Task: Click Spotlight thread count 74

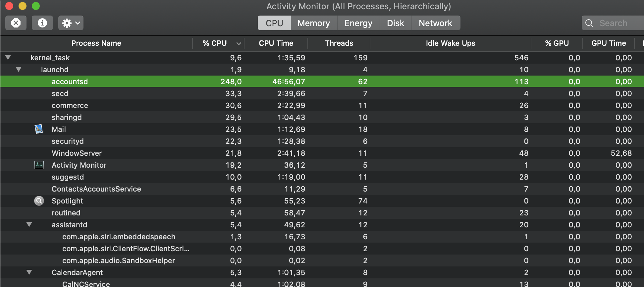Action: tap(363, 201)
